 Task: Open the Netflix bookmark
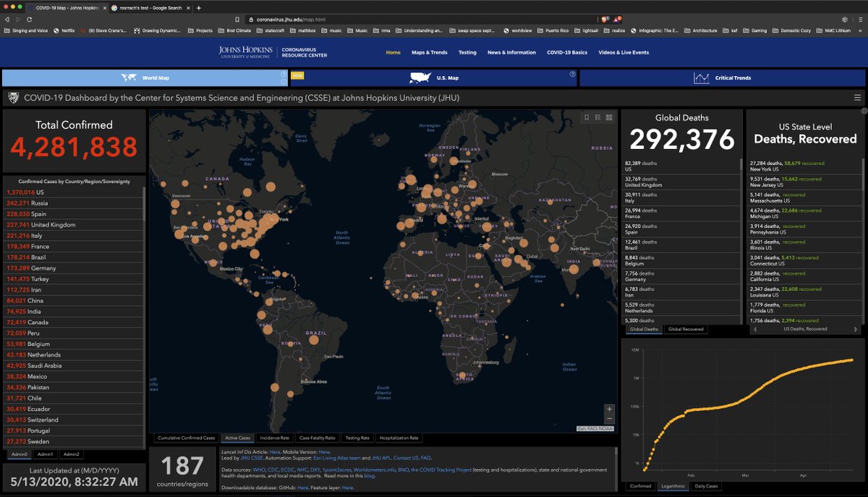(x=66, y=30)
